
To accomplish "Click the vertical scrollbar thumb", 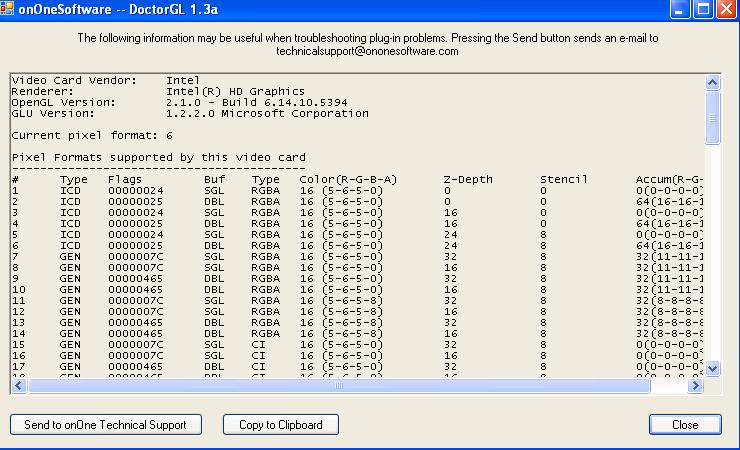I will tap(713, 119).
